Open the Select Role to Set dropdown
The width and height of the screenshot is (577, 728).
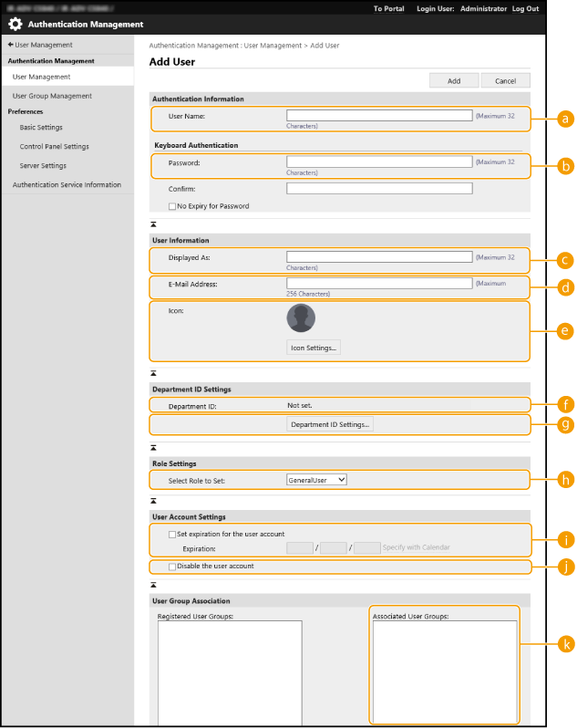point(316,480)
